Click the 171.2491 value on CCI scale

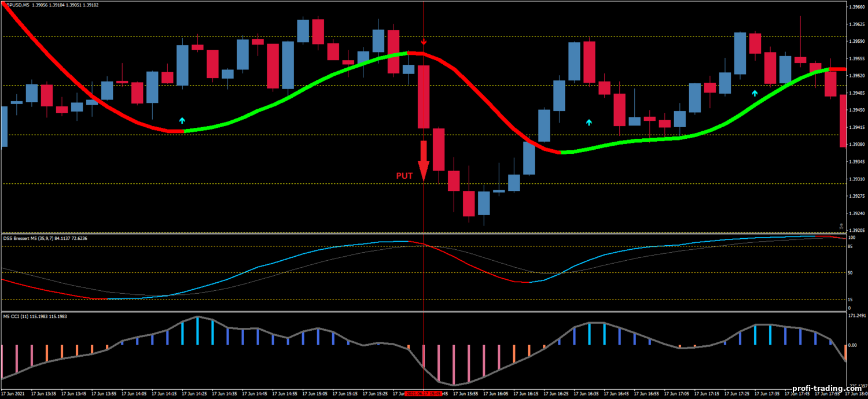click(856, 316)
